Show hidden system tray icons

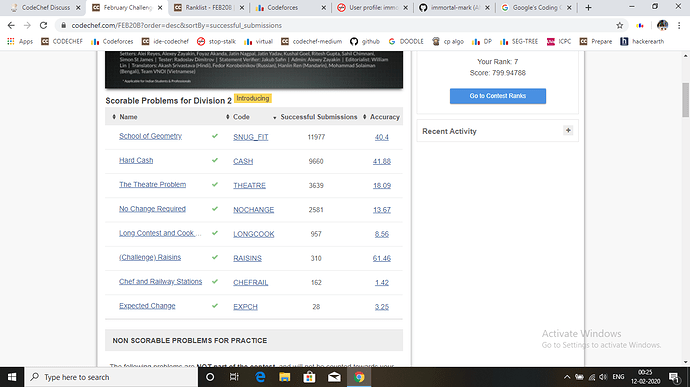pos(567,377)
